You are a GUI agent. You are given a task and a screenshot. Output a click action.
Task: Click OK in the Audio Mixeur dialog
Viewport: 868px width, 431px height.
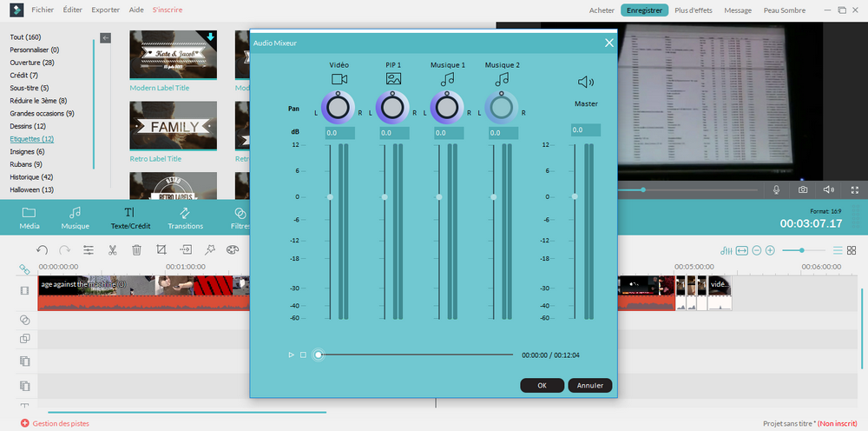click(542, 385)
